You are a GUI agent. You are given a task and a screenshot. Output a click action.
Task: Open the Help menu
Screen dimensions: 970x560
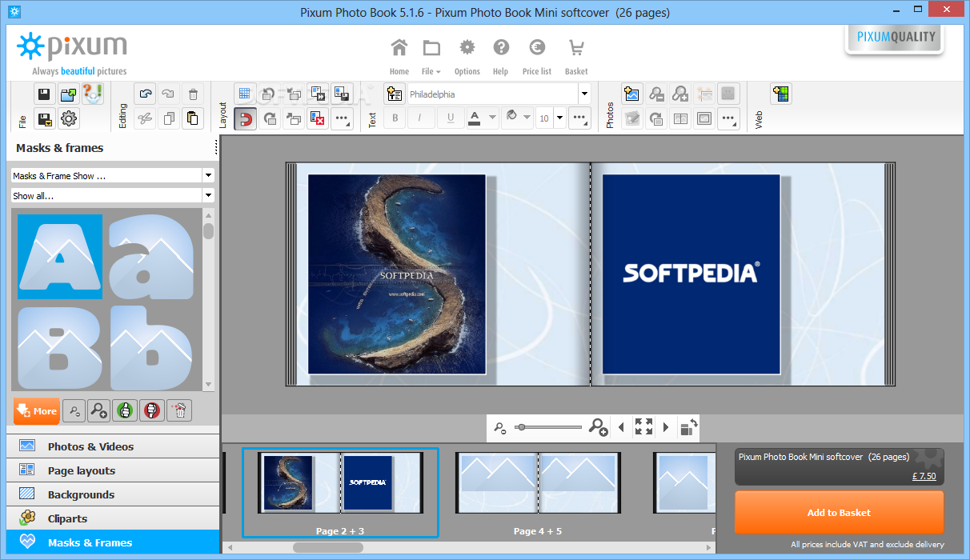(x=501, y=56)
